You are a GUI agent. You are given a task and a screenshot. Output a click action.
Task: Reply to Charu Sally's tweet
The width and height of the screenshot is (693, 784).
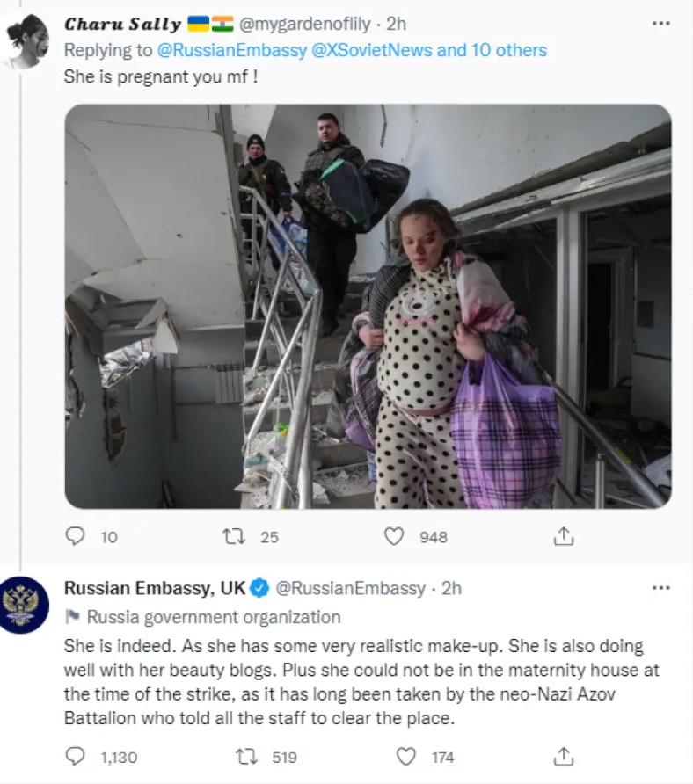[x=75, y=536]
